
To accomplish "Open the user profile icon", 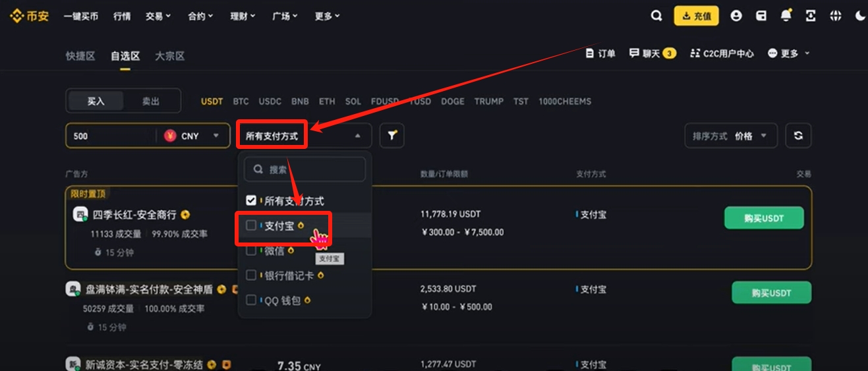I will click(736, 16).
